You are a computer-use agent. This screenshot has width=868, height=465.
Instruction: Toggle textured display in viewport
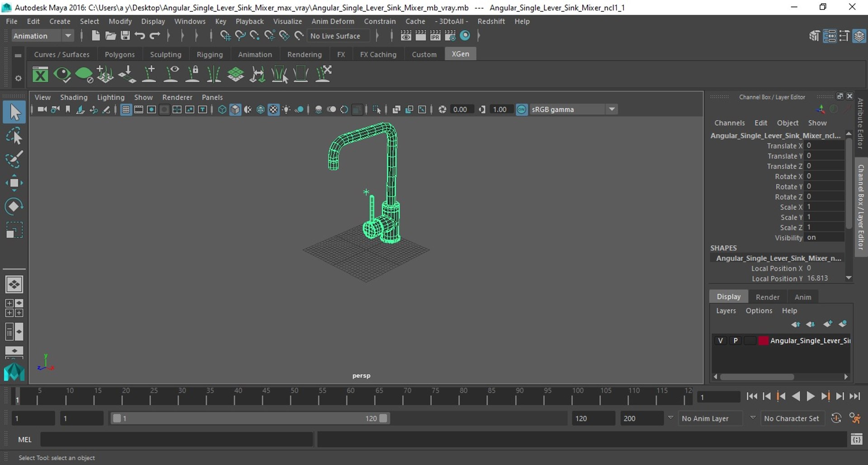point(274,109)
